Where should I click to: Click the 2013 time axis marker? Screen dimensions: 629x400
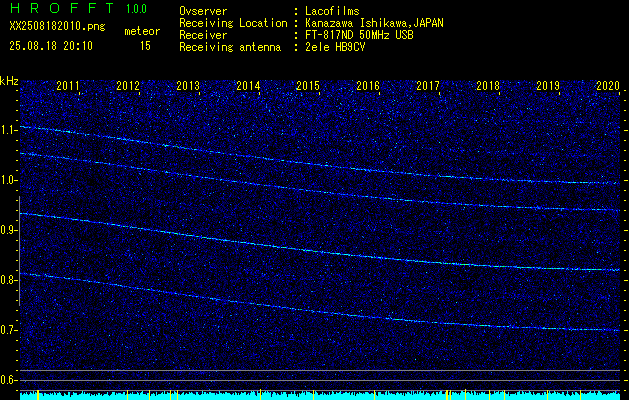pyautogui.click(x=188, y=85)
